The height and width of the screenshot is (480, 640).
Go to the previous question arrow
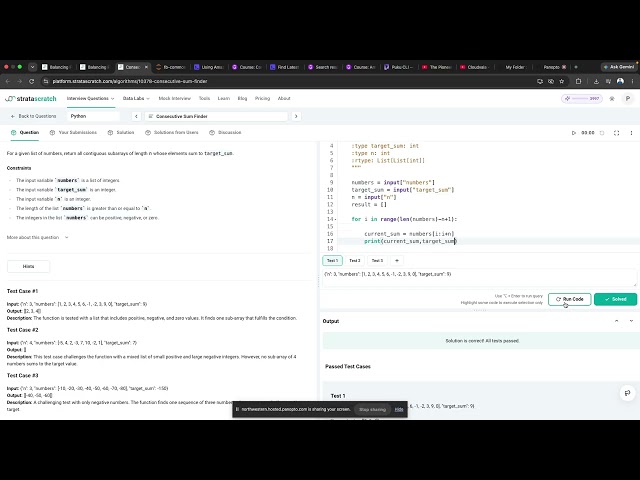point(136,116)
